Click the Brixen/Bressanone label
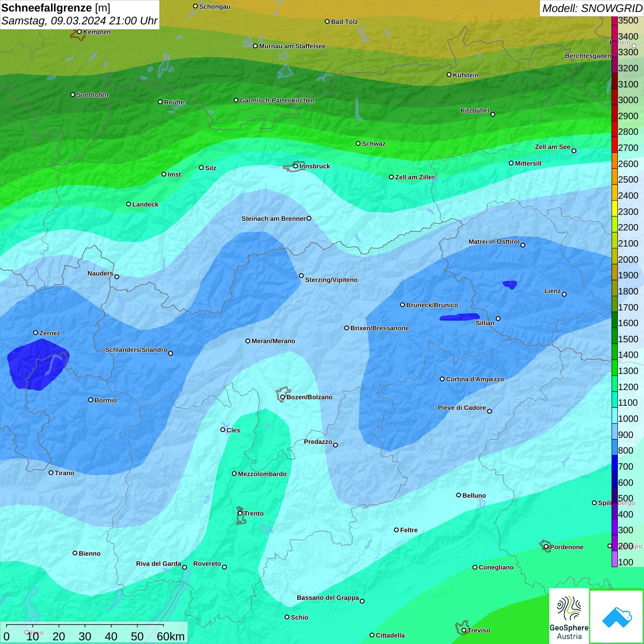 pyautogui.click(x=379, y=328)
